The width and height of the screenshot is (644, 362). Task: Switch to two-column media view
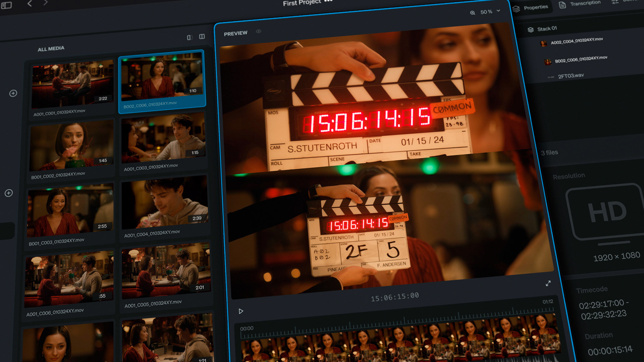202,36
